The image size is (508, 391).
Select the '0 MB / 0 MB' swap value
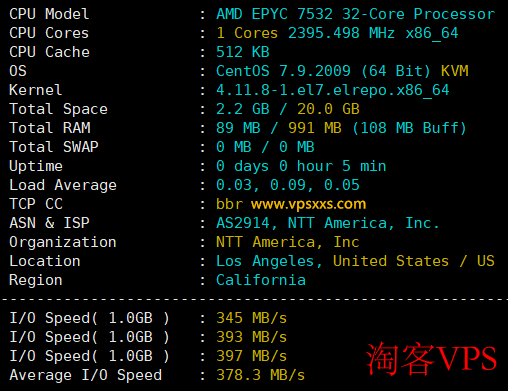tap(265, 147)
